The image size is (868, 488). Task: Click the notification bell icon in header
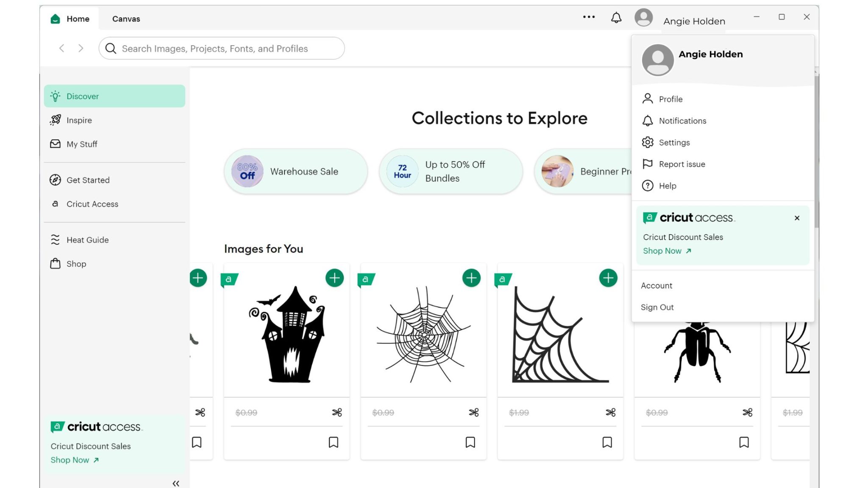[x=616, y=18]
